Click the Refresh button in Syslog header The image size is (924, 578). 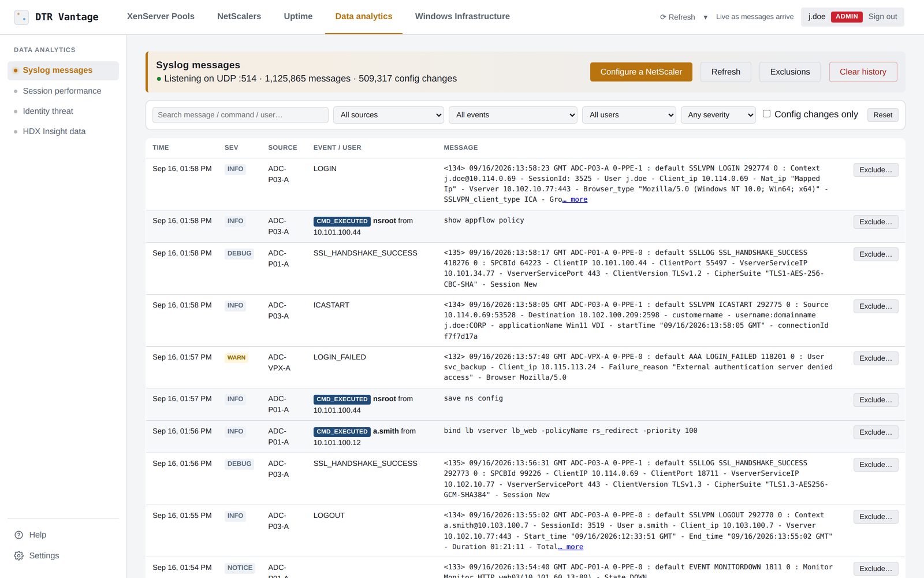click(x=726, y=72)
